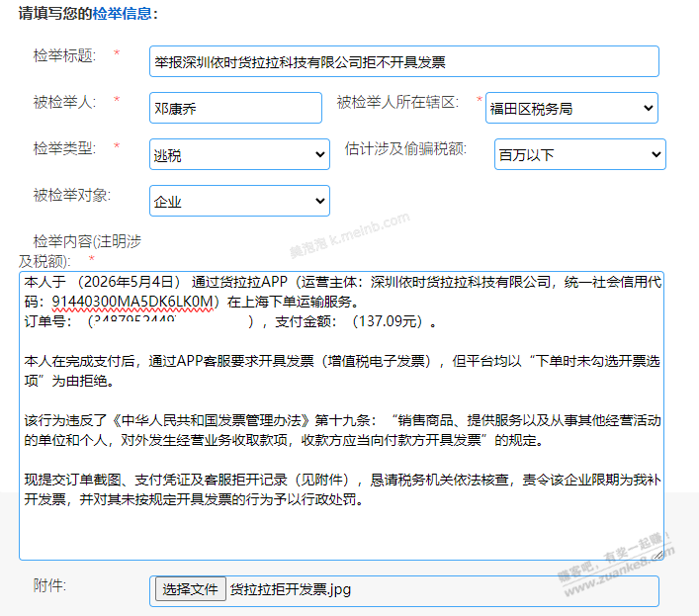This screenshot has width=699, height=616.
Task: Click the credit code 91440300MA5DK6LK0M text
Action: [132, 302]
